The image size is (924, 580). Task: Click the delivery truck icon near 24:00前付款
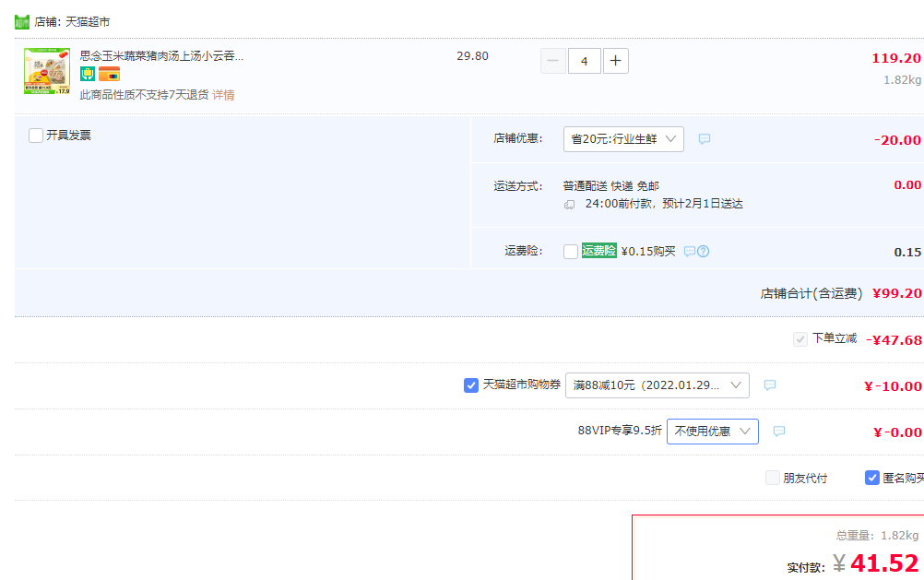pos(569,205)
